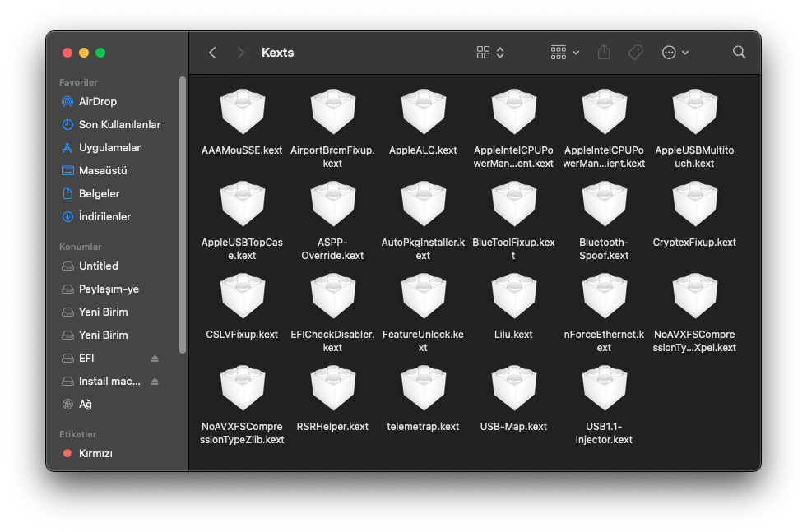Zoom the window with green button
This screenshot has width=807, height=532.
[100, 53]
